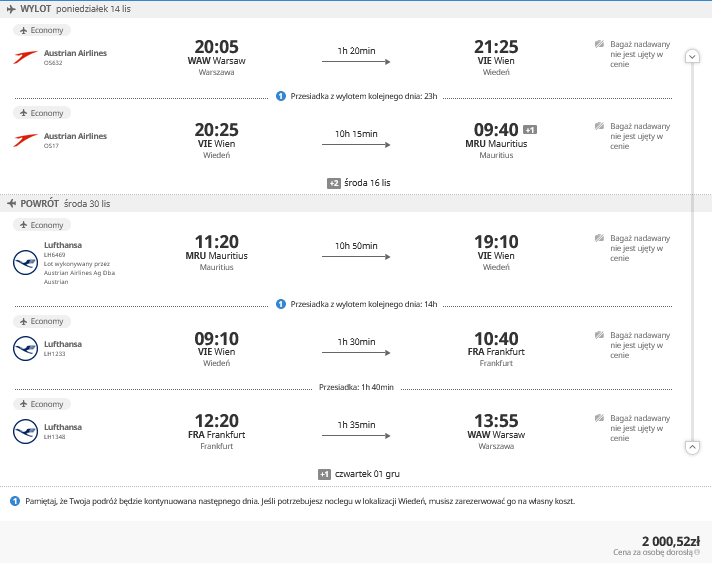Click the Lufthansa logo for flight LH1348
Image resolution: width=712 pixels, height=563 pixels.
click(x=25, y=431)
